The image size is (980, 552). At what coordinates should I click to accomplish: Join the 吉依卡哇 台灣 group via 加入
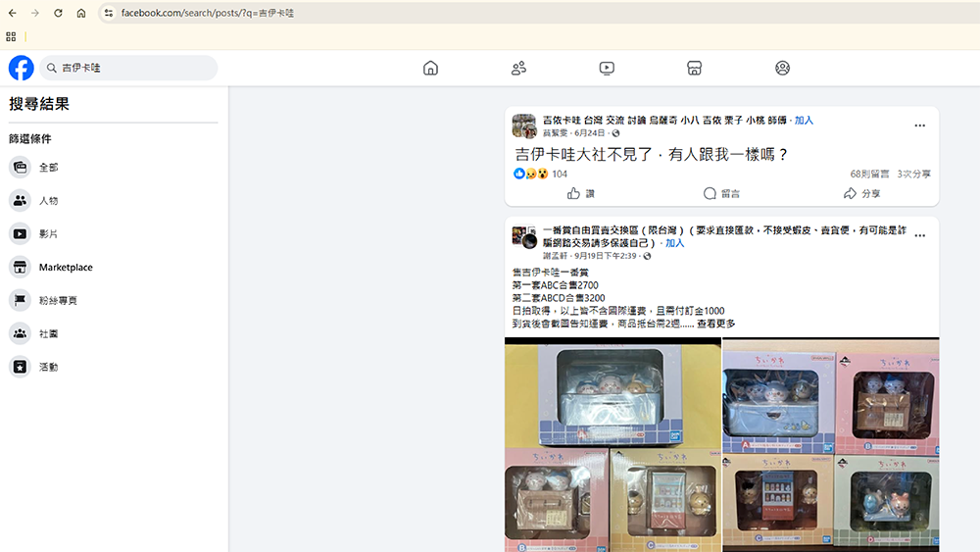804,120
